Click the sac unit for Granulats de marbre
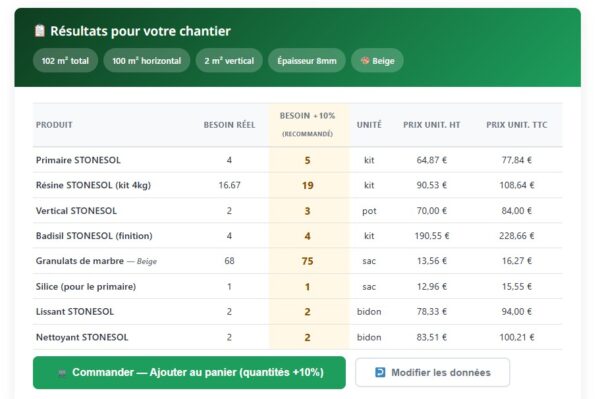This screenshot has width=600, height=399. coord(369,261)
